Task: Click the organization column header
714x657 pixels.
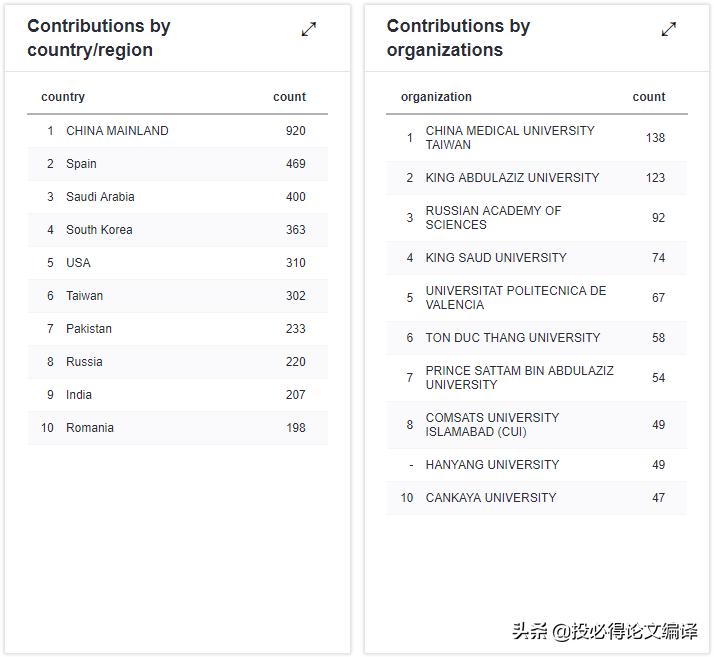Action: pos(436,97)
